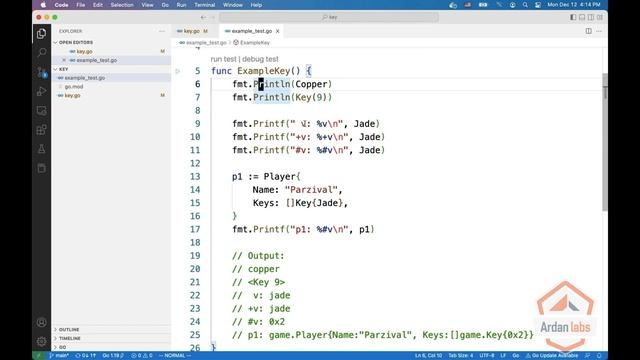Open key.go under Open Editors
The image size is (640, 360).
84,51
